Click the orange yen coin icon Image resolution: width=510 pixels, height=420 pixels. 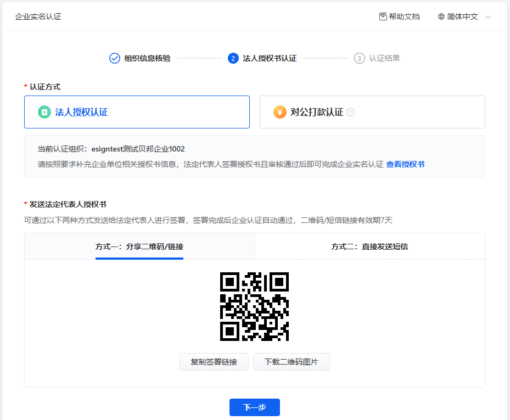[x=279, y=112]
